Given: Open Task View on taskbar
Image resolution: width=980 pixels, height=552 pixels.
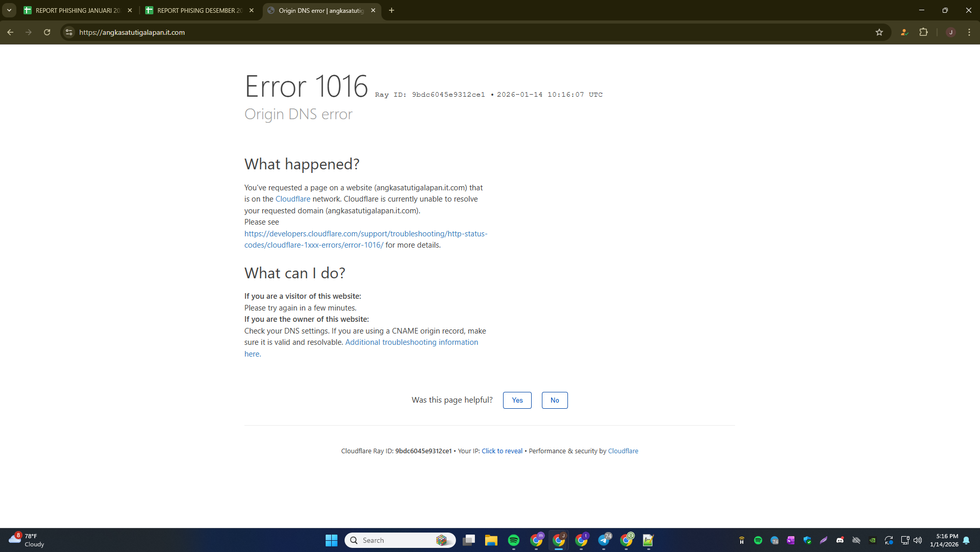Looking at the screenshot, I should [x=469, y=540].
